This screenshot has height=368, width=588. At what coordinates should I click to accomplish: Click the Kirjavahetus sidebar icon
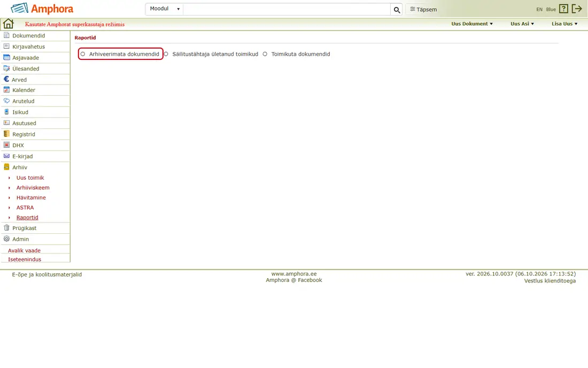(6, 46)
